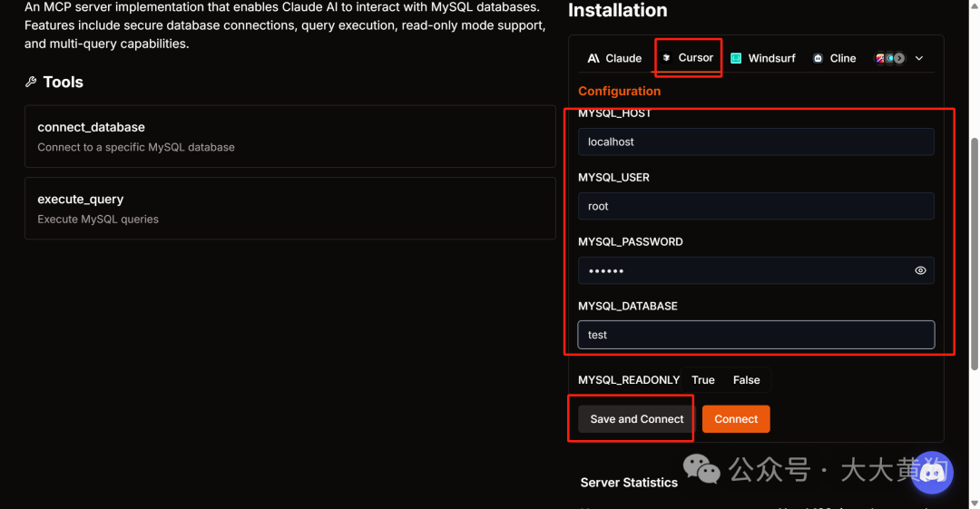Set MYSQL_READONLY to True
Image resolution: width=980 pixels, height=509 pixels.
(703, 380)
